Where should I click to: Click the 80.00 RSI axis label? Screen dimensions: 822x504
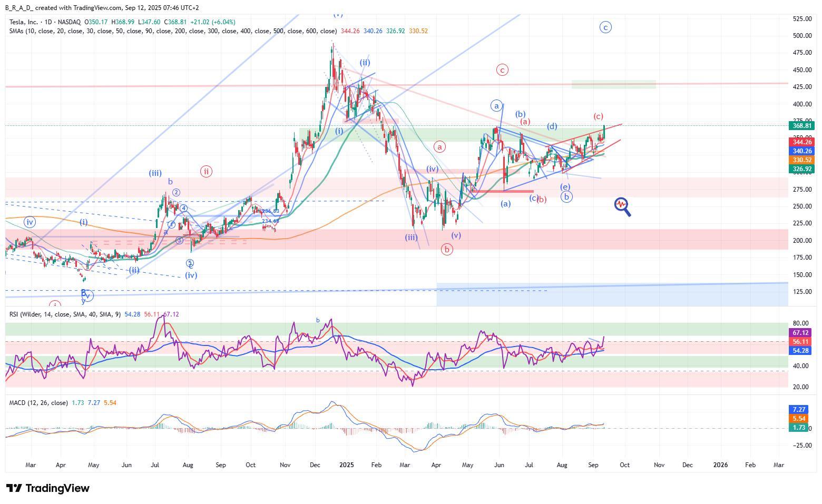tap(800, 323)
